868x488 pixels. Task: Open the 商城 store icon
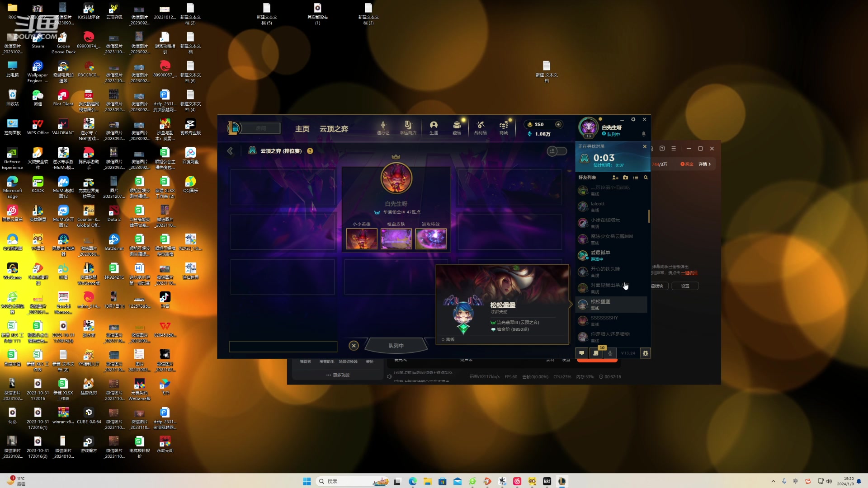tap(504, 128)
